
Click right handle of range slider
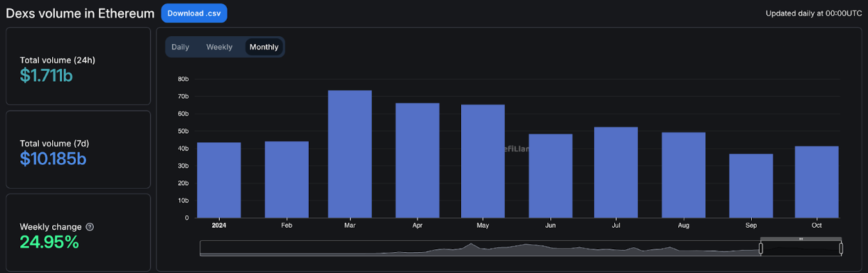tap(841, 248)
